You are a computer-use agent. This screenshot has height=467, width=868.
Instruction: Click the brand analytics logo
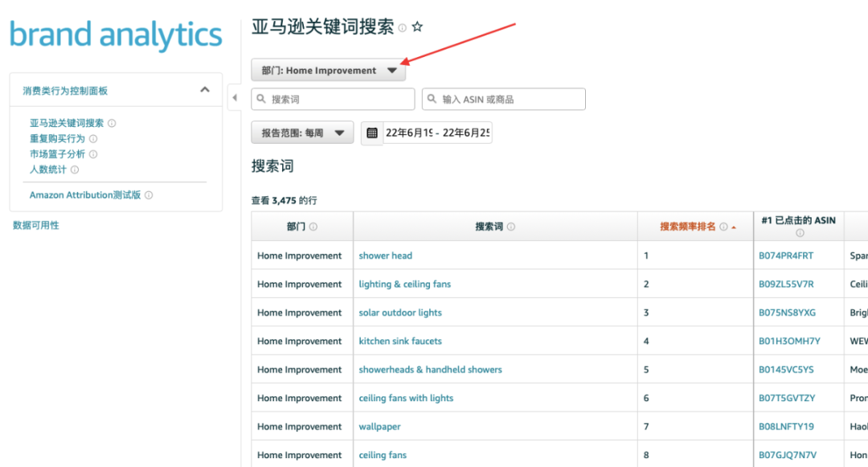tap(116, 35)
